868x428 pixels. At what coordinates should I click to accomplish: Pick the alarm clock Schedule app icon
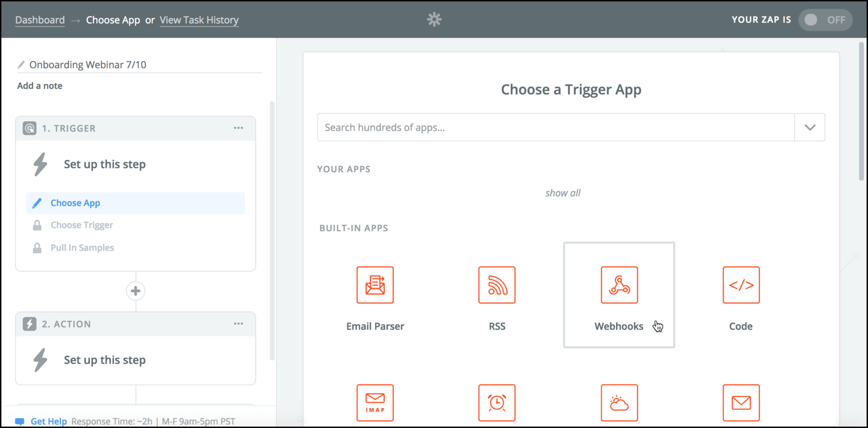point(497,403)
